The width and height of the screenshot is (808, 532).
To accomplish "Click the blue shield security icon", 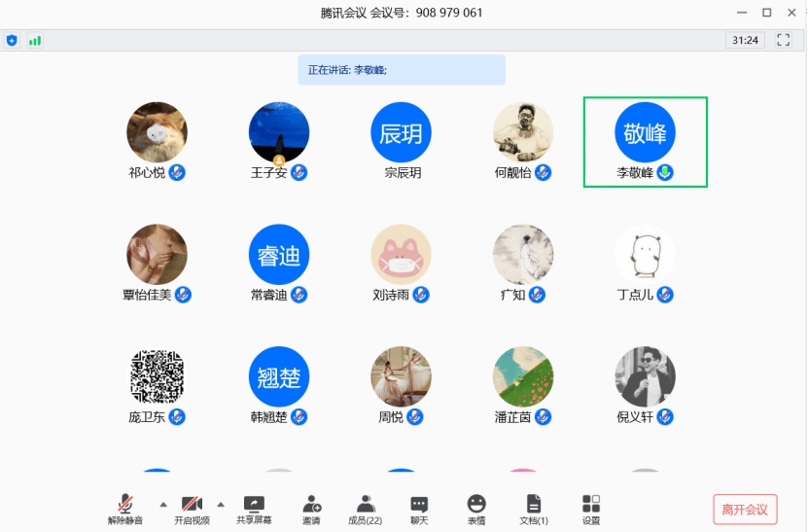I will (12, 40).
